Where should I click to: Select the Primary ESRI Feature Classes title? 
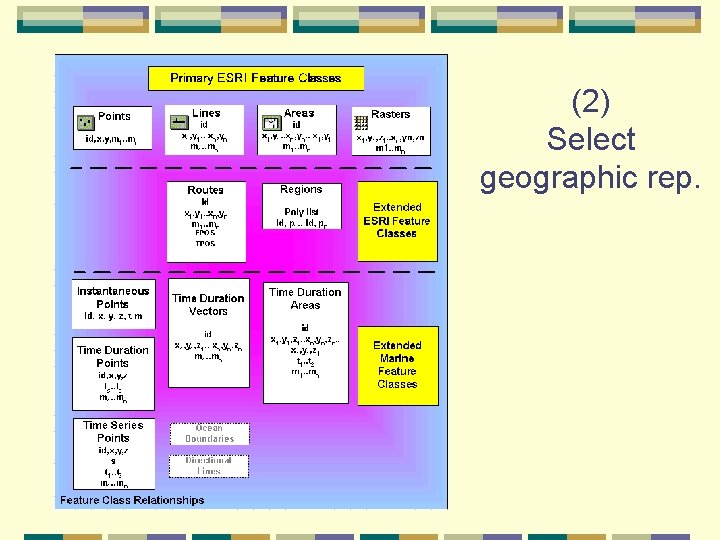pos(256,78)
